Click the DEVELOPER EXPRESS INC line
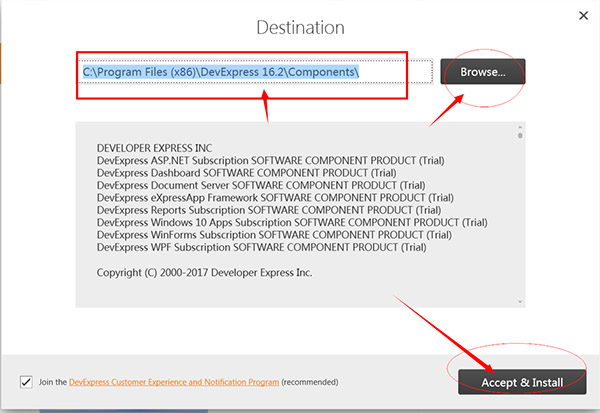 click(x=154, y=148)
